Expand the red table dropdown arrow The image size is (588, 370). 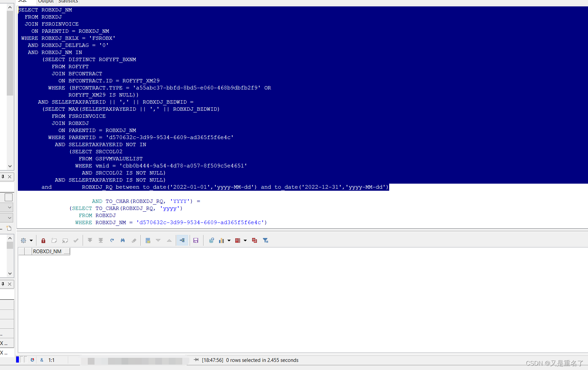coord(245,240)
